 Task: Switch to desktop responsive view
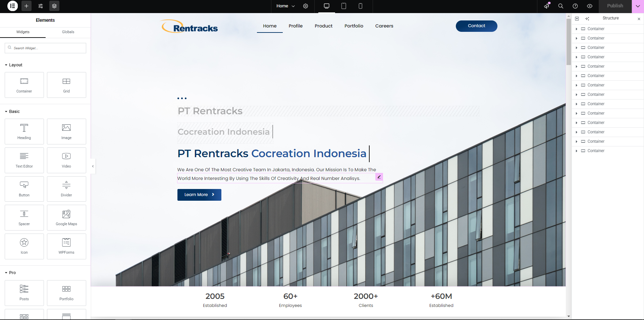326,6
